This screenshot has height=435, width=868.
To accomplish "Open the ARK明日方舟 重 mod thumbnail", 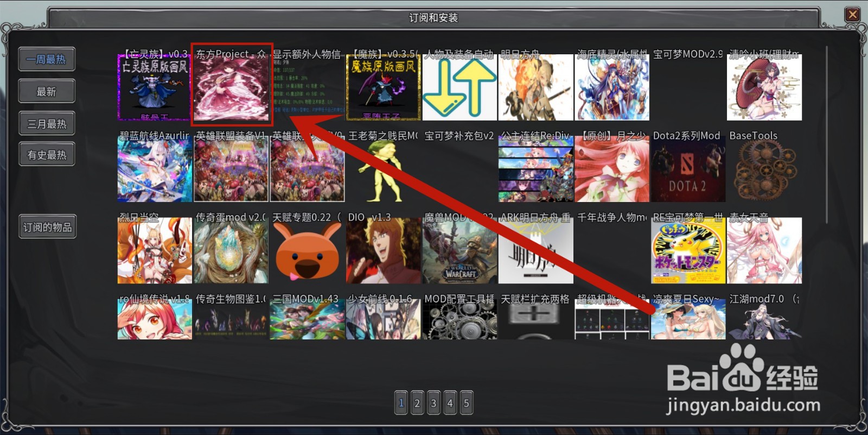I will click(536, 250).
